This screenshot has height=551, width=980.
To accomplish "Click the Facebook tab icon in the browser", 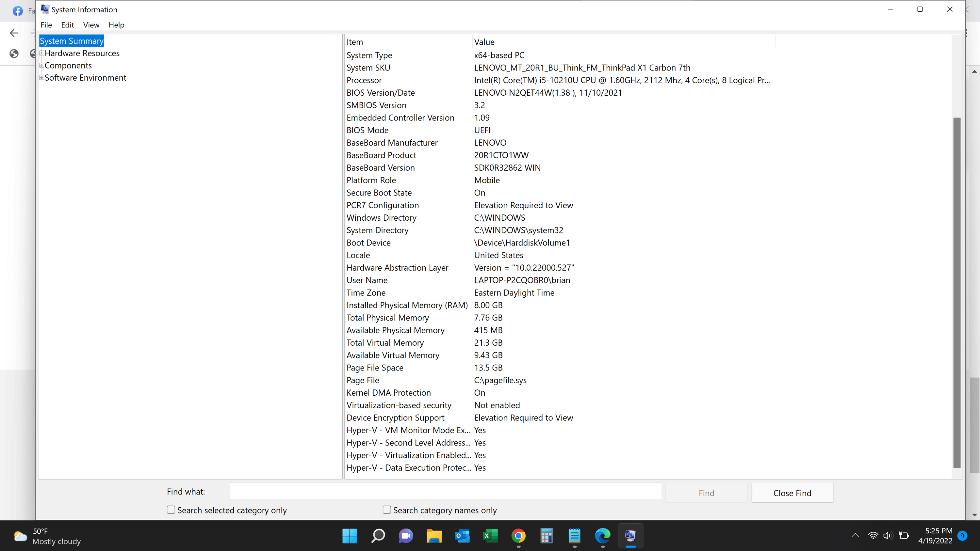I will pyautogui.click(x=18, y=11).
